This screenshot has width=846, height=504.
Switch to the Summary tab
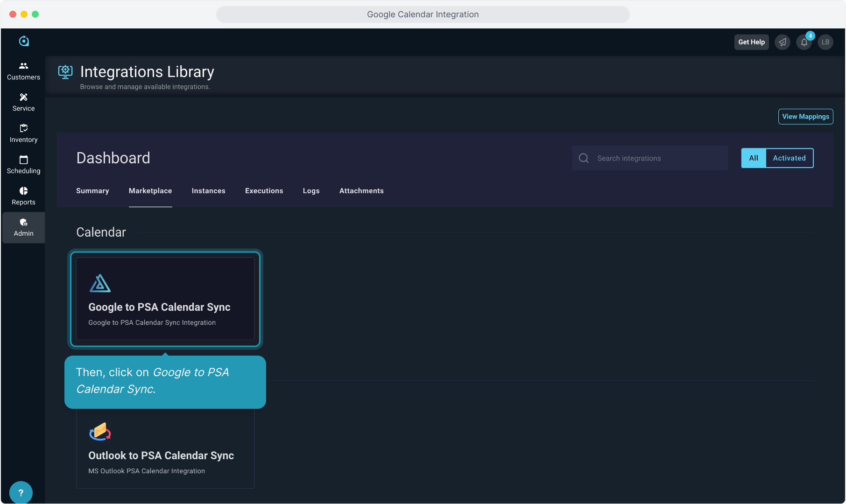click(92, 191)
